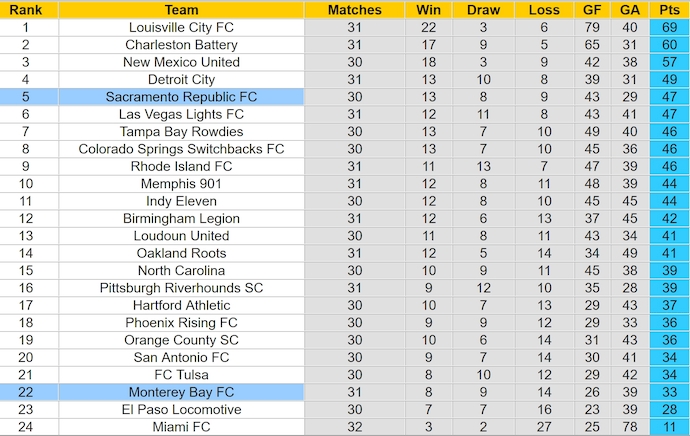Select the GA column header
Viewport: 690px width, 436px height.
629,10
